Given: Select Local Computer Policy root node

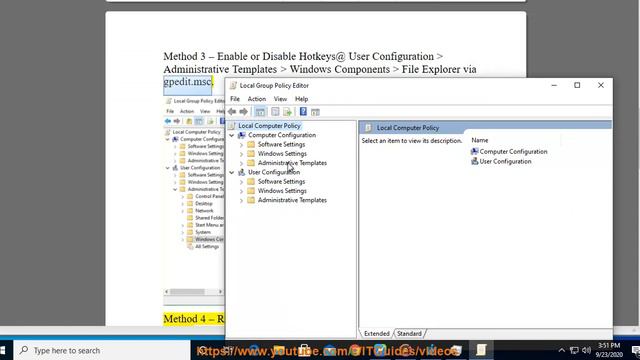Looking at the screenshot, I should tap(269, 126).
